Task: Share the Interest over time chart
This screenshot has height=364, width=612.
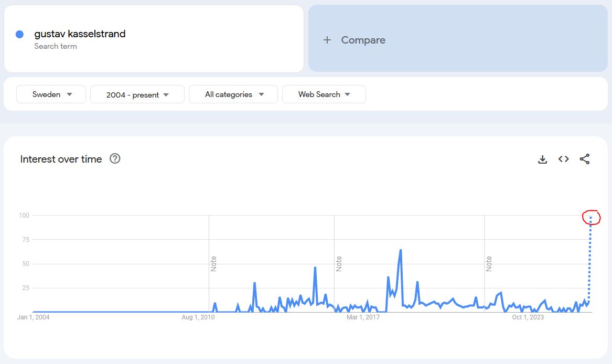Action: pyautogui.click(x=585, y=159)
